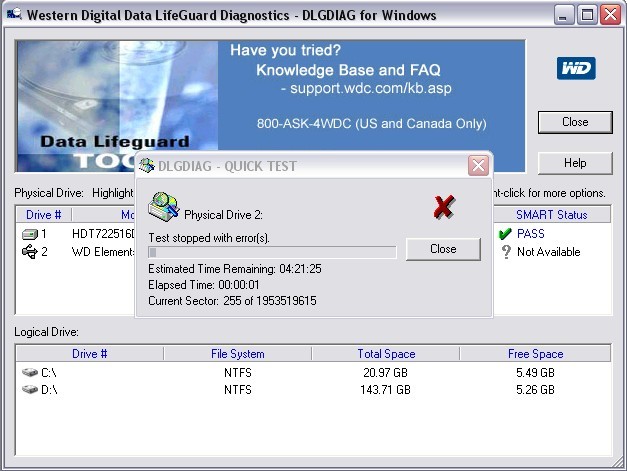Sort logical drives by Free Space header
The height and width of the screenshot is (471, 627).
tap(535, 354)
